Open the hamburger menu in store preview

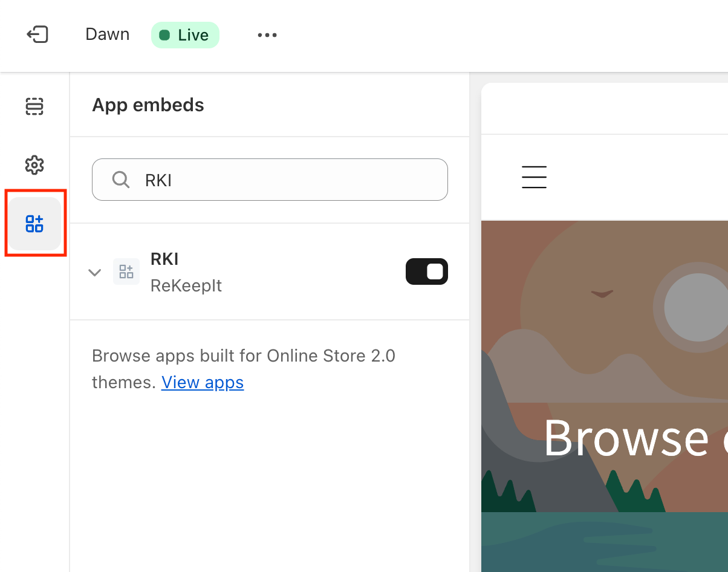tap(534, 177)
